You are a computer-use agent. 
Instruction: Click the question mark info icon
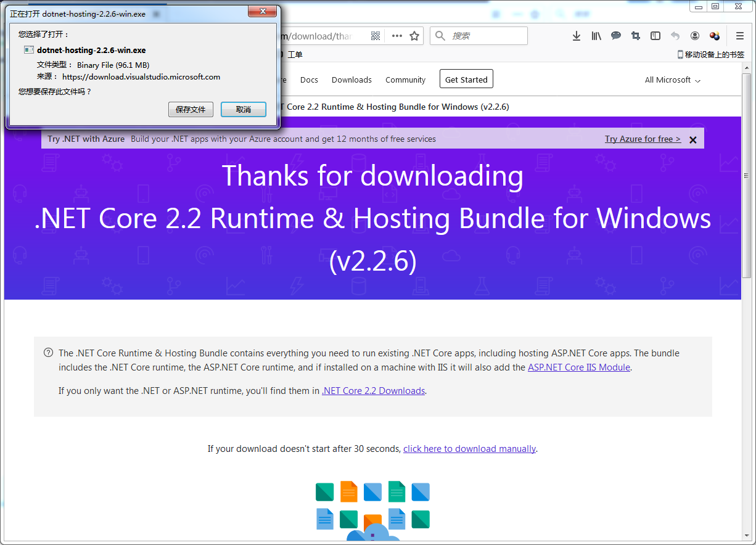tap(48, 353)
